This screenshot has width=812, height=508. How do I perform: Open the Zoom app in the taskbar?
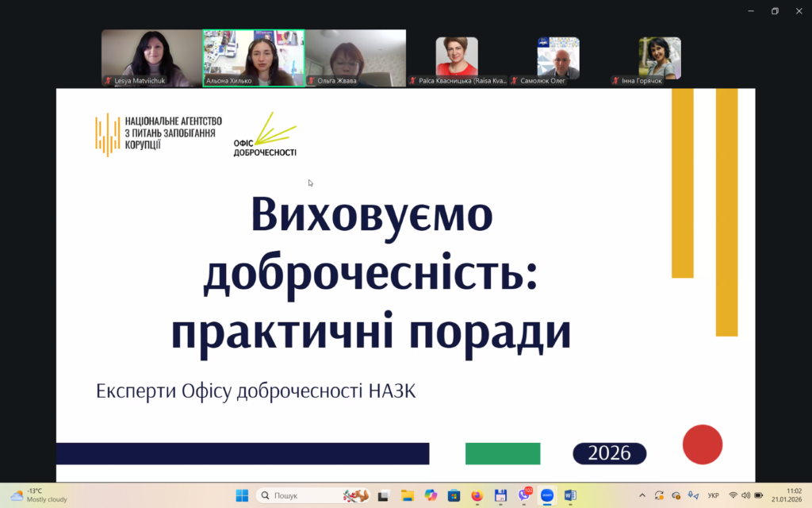[x=547, y=495]
